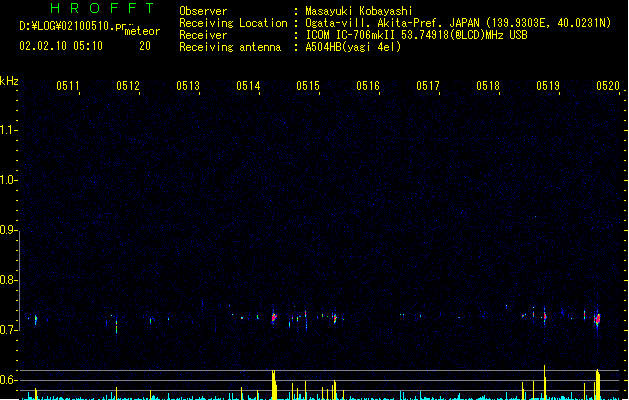
Task: Click the 'meteor' label
Action: click(142, 31)
